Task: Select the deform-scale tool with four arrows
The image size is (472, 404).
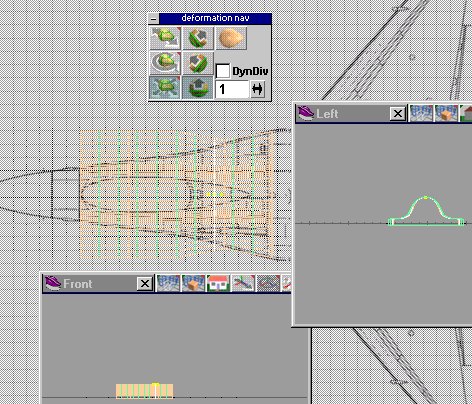Action: point(165,88)
